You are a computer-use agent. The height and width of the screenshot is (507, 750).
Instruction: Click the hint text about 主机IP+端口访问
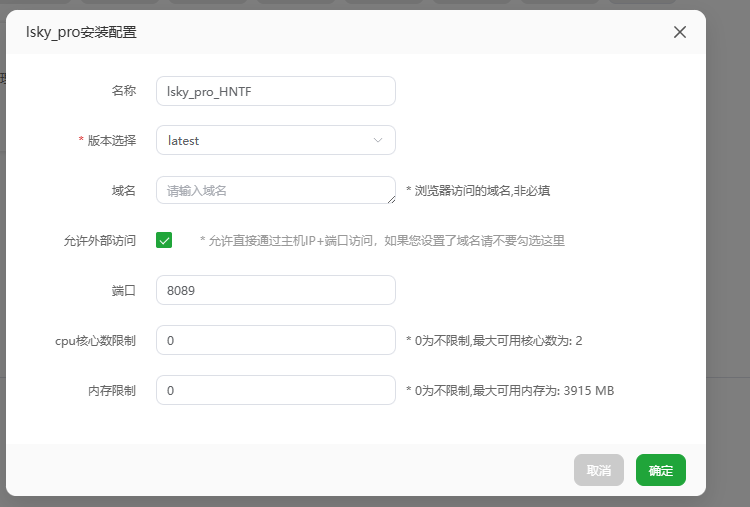point(382,241)
